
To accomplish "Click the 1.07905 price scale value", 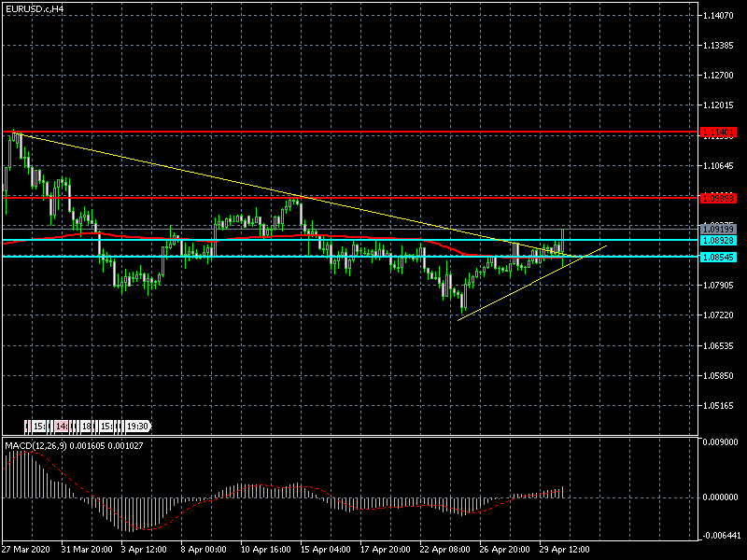I will [x=718, y=286].
